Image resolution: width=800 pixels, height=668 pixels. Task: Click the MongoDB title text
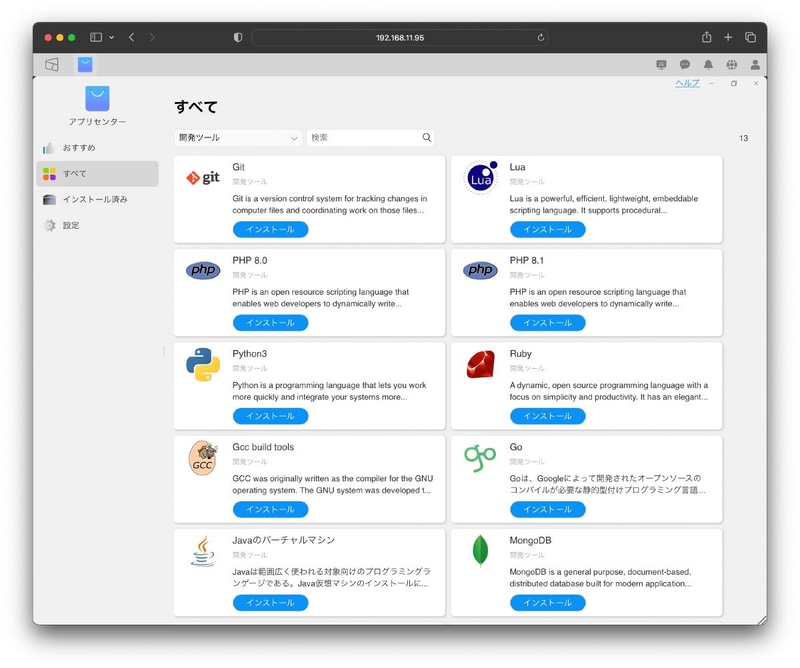(530, 540)
